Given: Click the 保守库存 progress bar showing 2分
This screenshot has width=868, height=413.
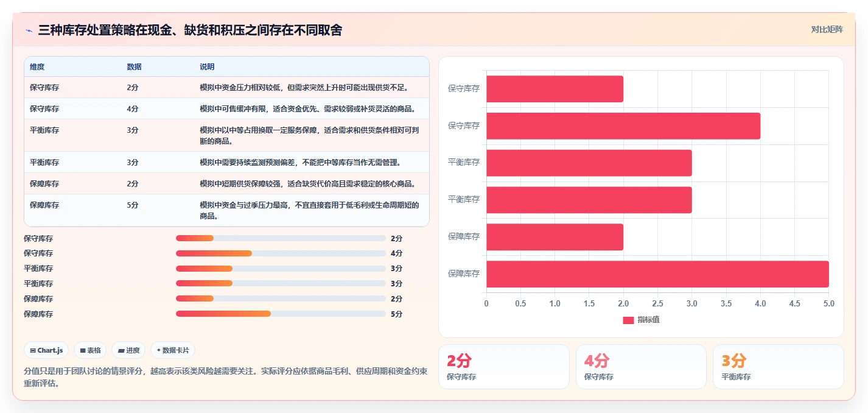Looking at the screenshot, I should point(281,238).
